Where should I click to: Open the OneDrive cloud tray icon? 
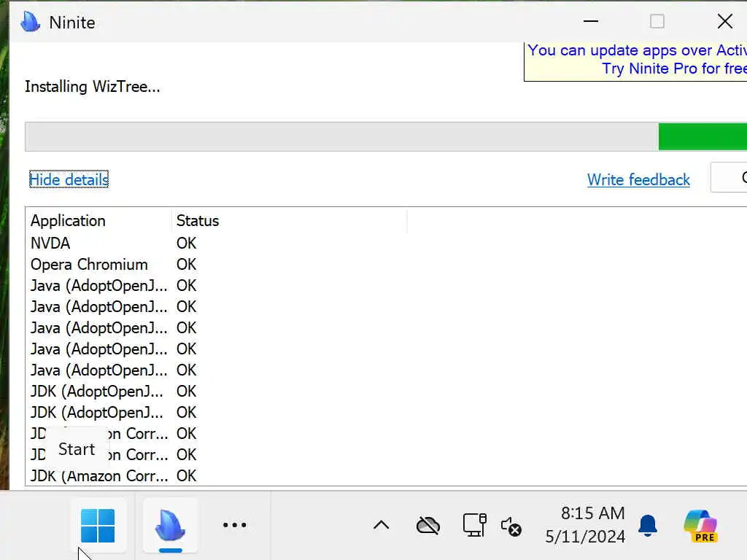pyautogui.click(x=427, y=526)
